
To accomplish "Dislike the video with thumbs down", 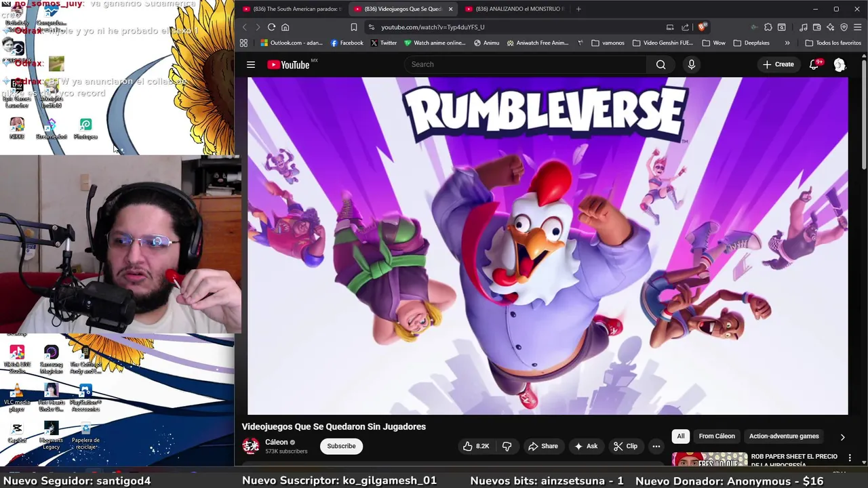I will tap(507, 446).
